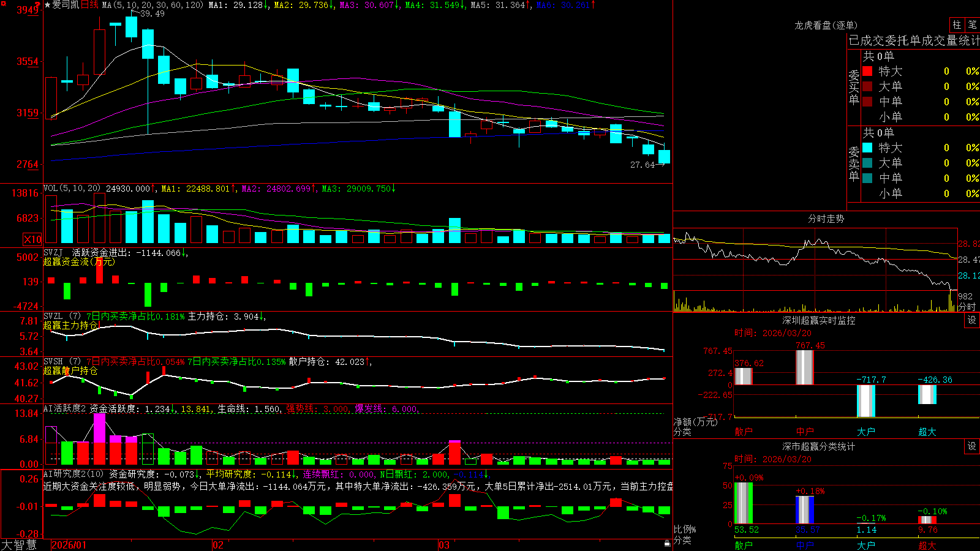Click teal 大单 sell order swatch
980x551 pixels.
pos(867,163)
